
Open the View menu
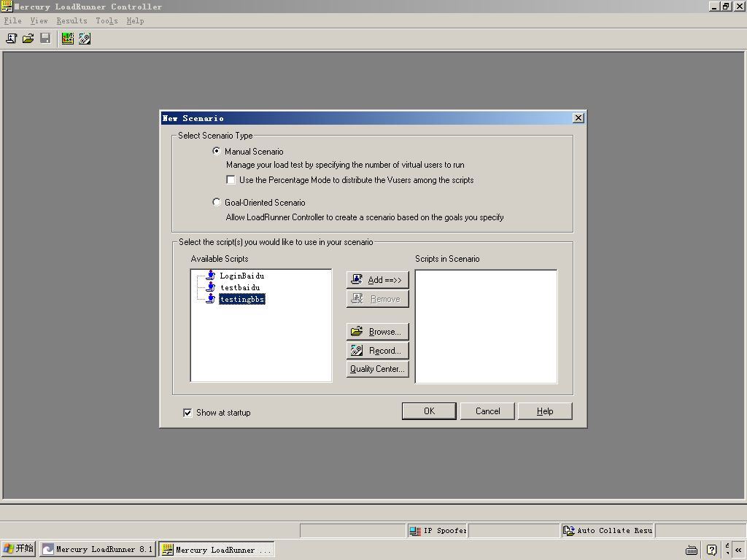coord(39,20)
